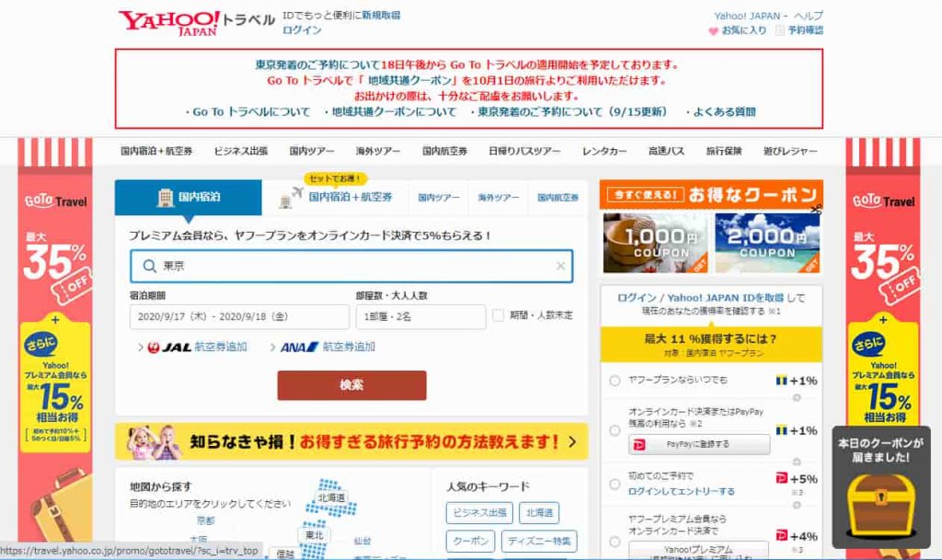Screen dimensions: 942x560
Task: Click the hotel and plane icon on the tab
Action: (292, 198)
